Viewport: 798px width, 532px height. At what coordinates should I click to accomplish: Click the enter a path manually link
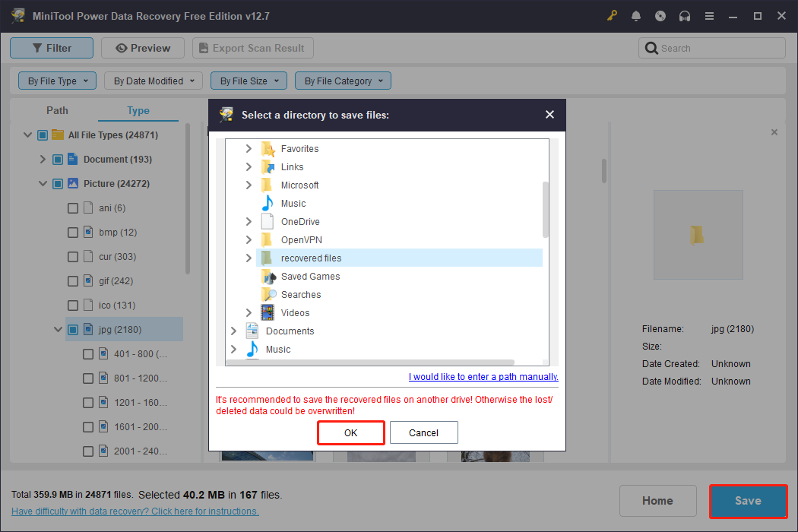pyautogui.click(x=483, y=377)
